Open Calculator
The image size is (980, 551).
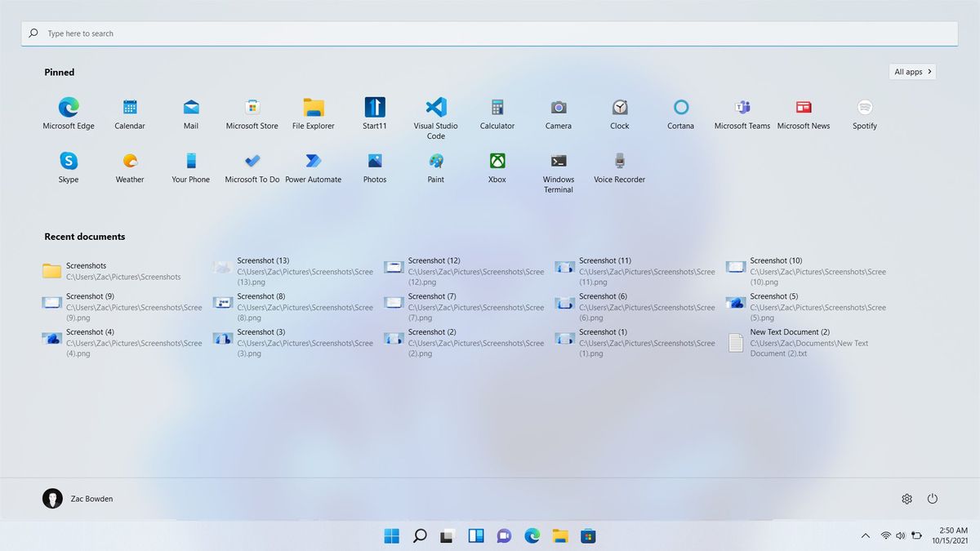(497, 109)
